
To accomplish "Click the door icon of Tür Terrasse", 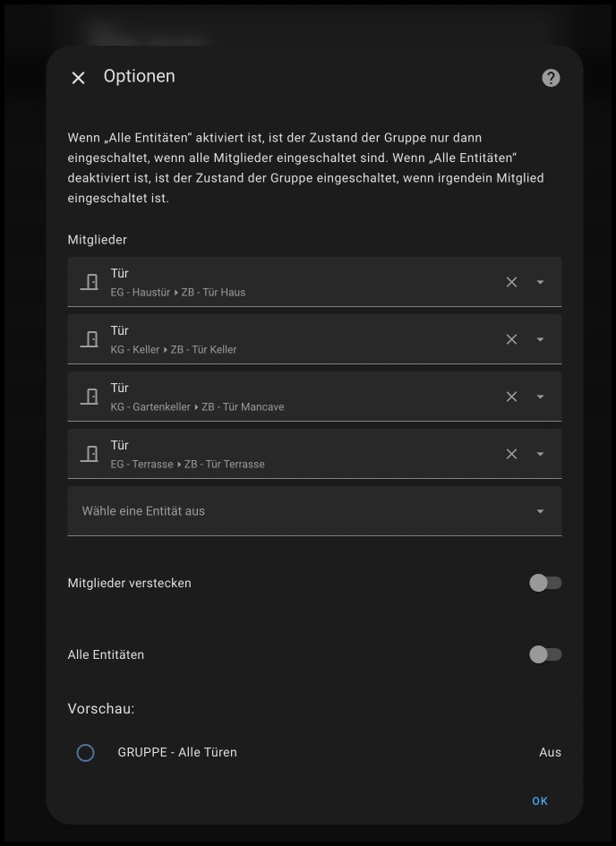I will pos(90,454).
